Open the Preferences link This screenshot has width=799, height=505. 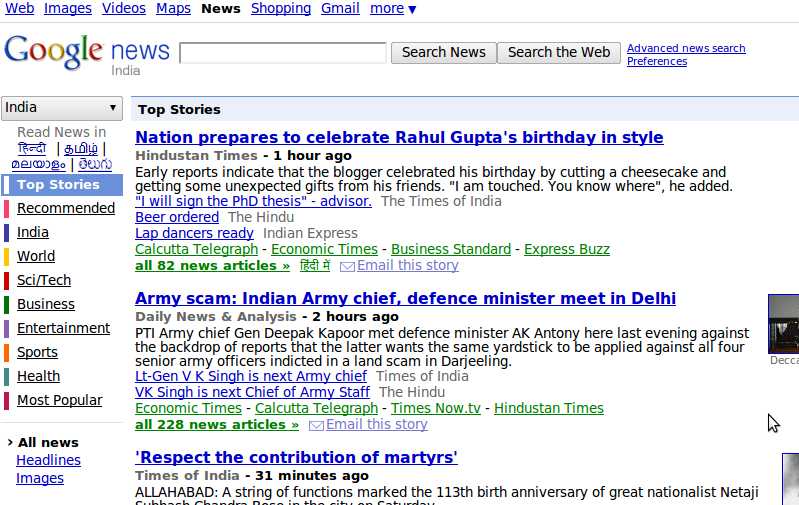(x=657, y=62)
